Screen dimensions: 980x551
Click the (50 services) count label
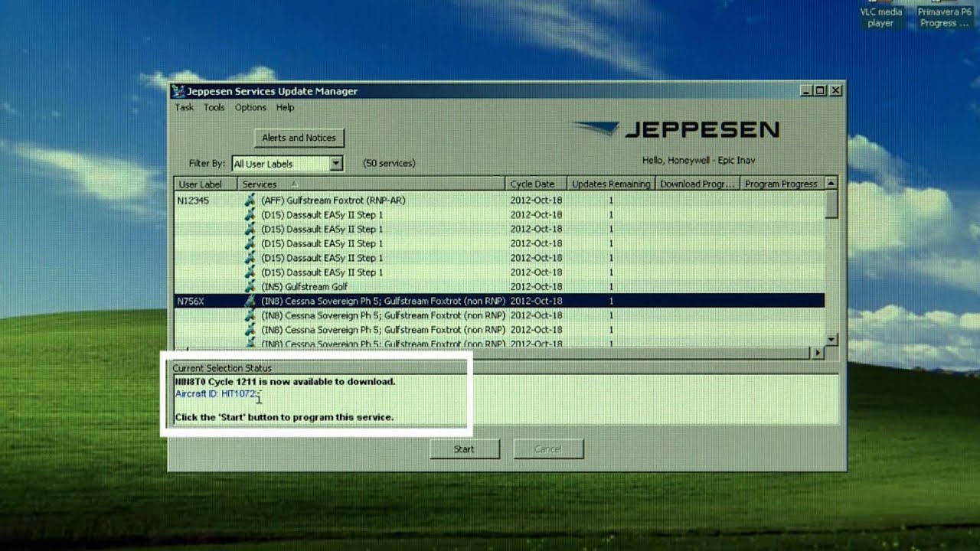click(x=389, y=163)
